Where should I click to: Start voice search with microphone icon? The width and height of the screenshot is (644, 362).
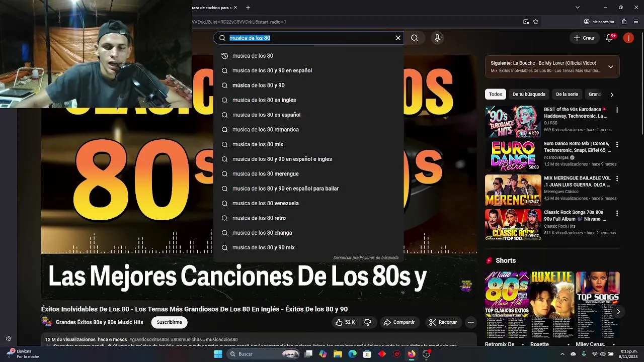click(x=437, y=38)
